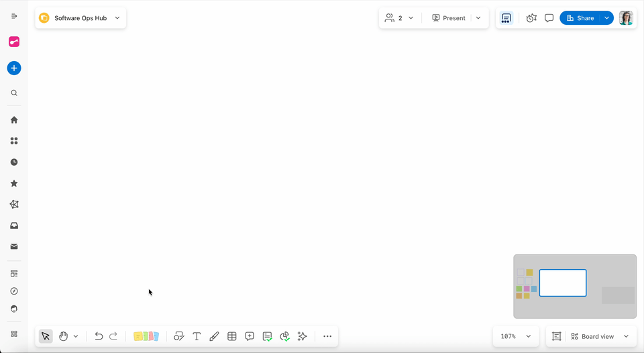Viewport: 644px width, 353px height.
Task: Click the blue Share button
Action: [580, 18]
